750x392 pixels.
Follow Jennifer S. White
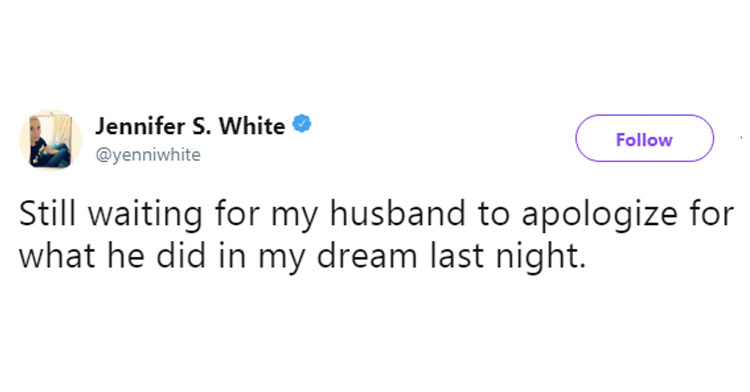[644, 138]
